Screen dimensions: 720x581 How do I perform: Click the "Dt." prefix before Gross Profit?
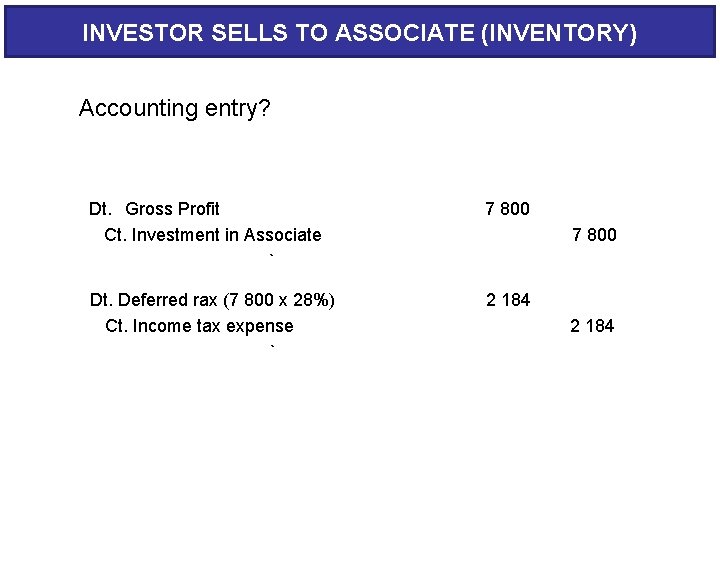pyautogui.click(x=100, y=209)
